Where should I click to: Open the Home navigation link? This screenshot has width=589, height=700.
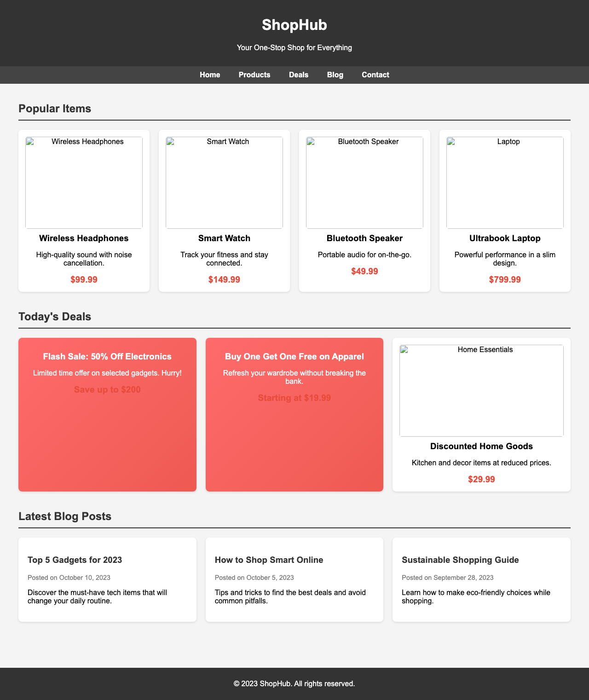tap(209, 75)
